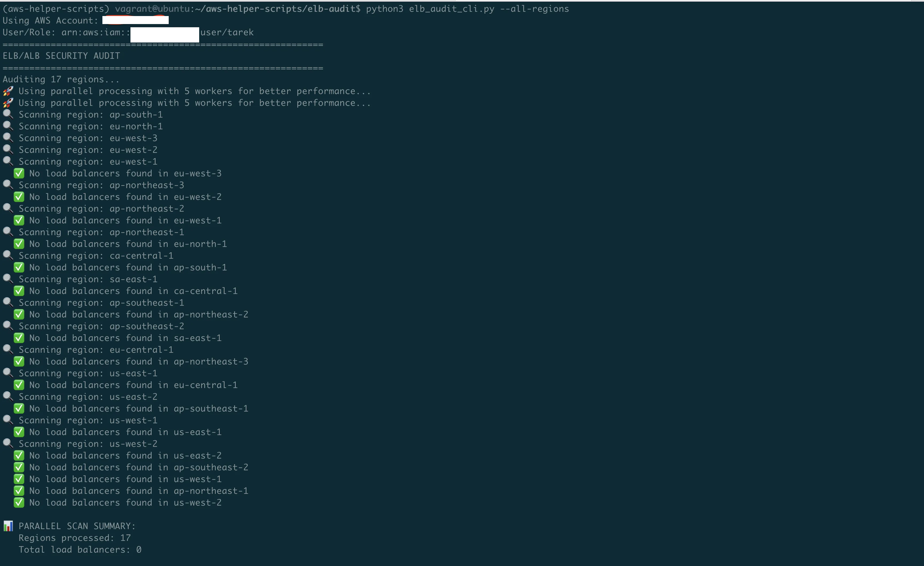Toggle the checkmark next to ca-central-1 result
This screenshot has height=566, width=924.
(x=19, y=290)
